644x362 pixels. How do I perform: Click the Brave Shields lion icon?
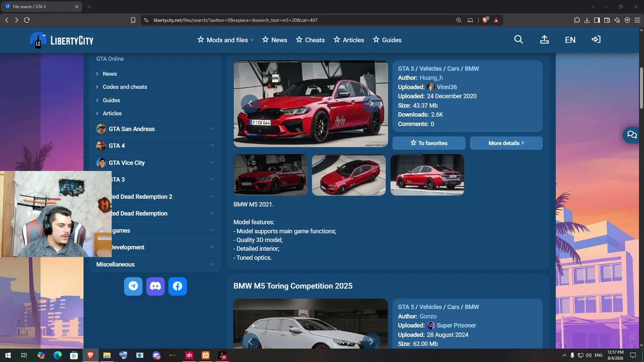coord(485,20)
